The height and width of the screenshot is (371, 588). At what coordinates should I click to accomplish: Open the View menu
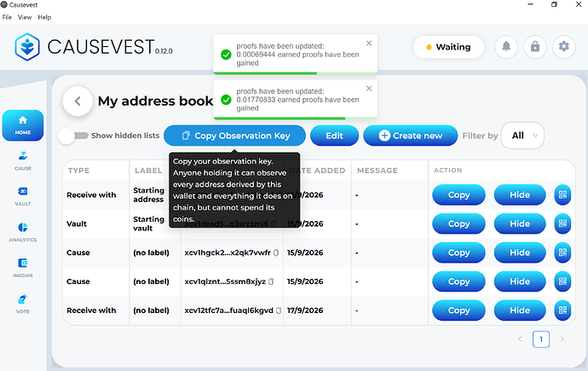25,17
